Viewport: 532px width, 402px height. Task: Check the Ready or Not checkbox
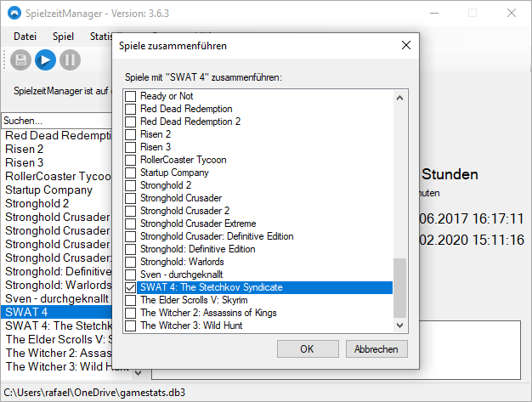click(x=130, y=97)
